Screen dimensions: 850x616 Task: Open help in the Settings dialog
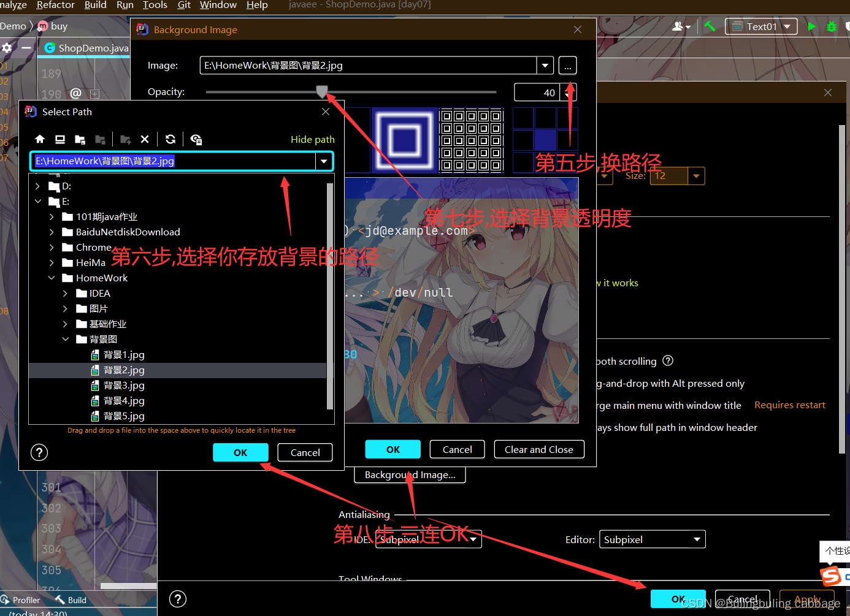click(177, 599)
